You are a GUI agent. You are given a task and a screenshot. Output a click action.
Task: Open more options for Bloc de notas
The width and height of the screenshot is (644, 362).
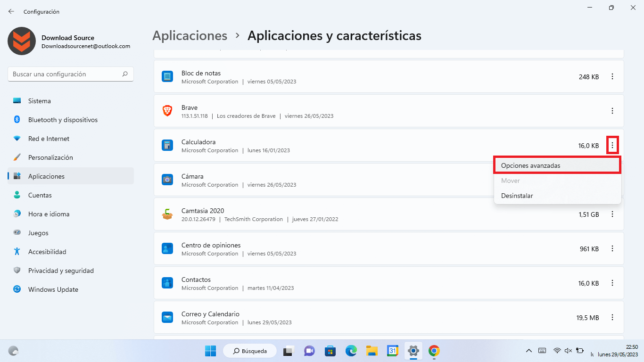(612, 77)
